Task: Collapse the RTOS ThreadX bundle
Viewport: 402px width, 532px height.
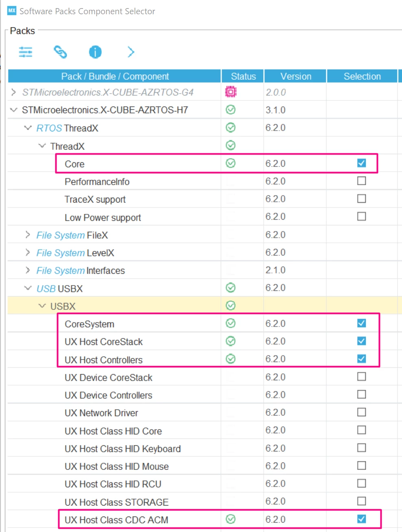Action: tap(28, 128)
